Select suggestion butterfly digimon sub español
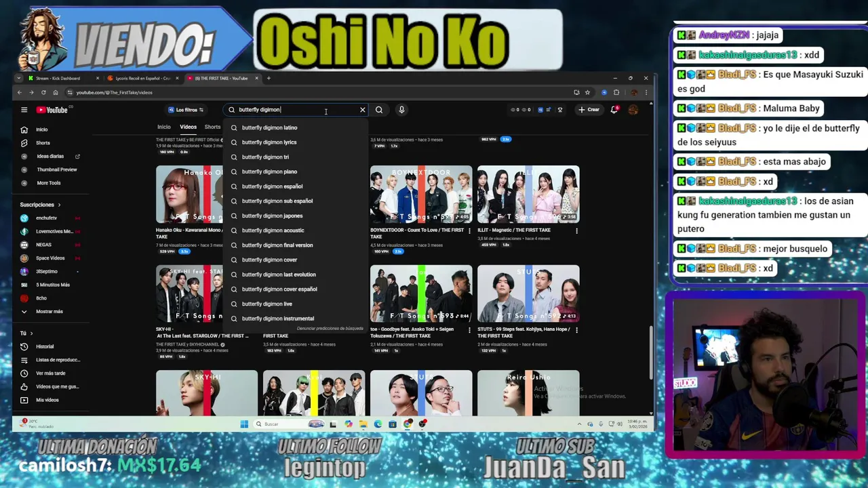This screenshot has height=488, width=868. click(x=295, y=201)
